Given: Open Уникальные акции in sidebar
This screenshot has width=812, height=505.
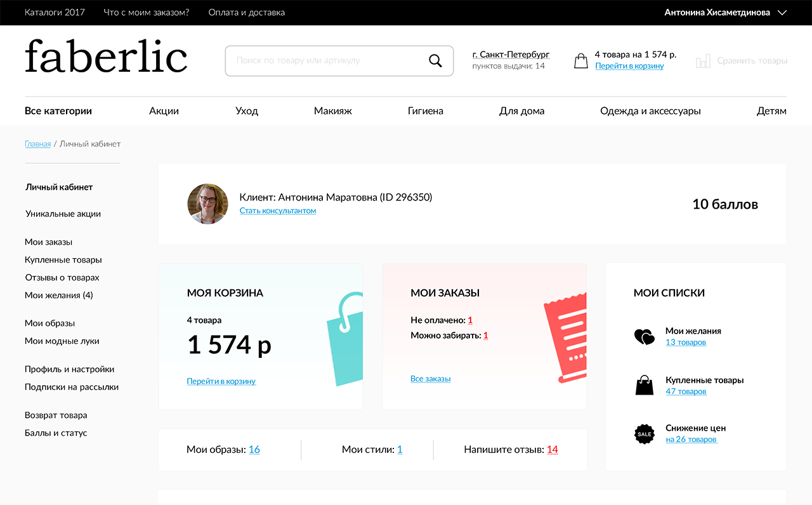Looking at the screenshot, I should pos(63,214).
